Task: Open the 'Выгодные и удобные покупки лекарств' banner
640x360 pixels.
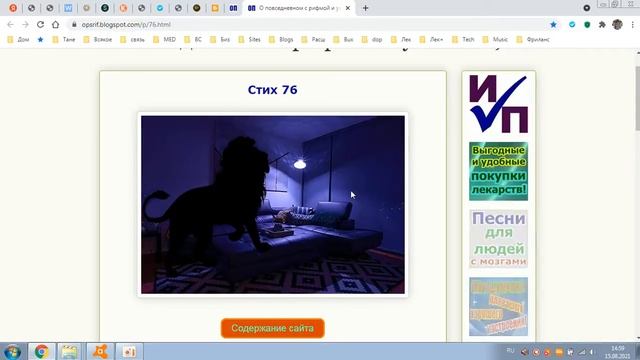Action: 498,171
